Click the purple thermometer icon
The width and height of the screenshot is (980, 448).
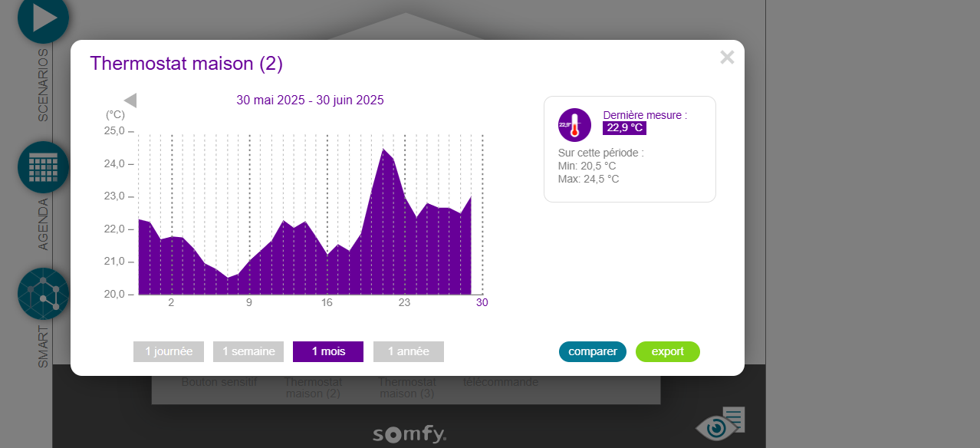(574, 125)
